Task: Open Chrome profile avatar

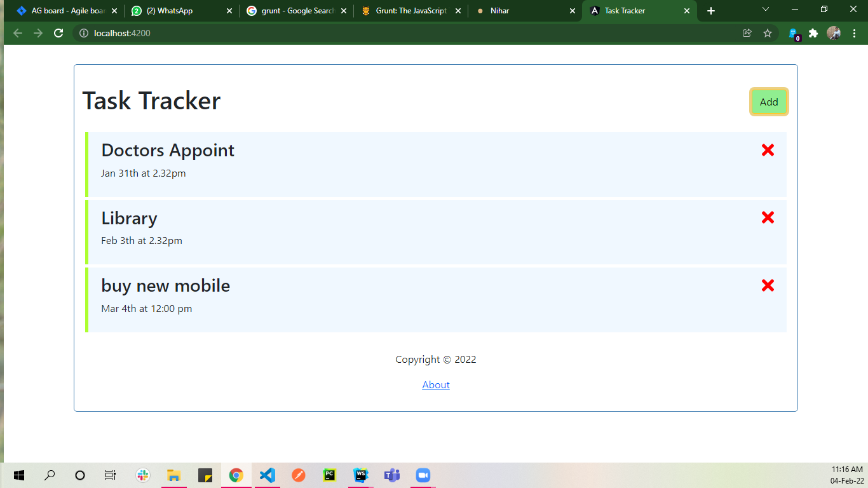Action: click(833, 33)
